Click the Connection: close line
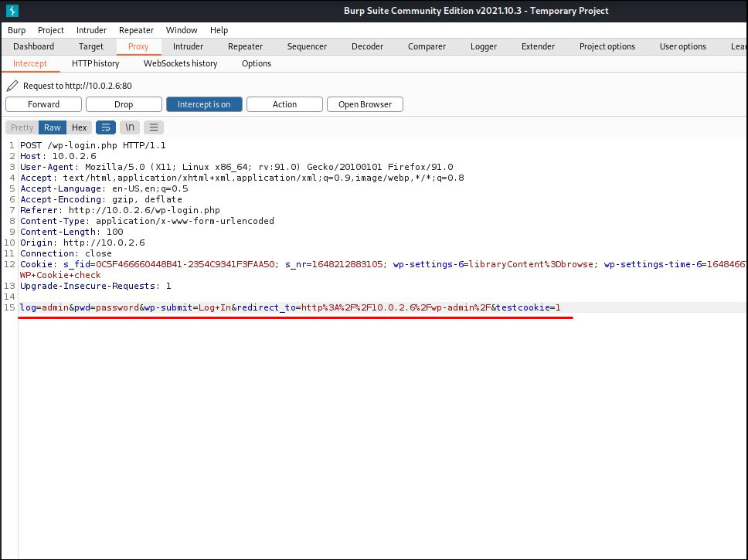The width and height of the screenshot is (748, 560). point(66,254)
